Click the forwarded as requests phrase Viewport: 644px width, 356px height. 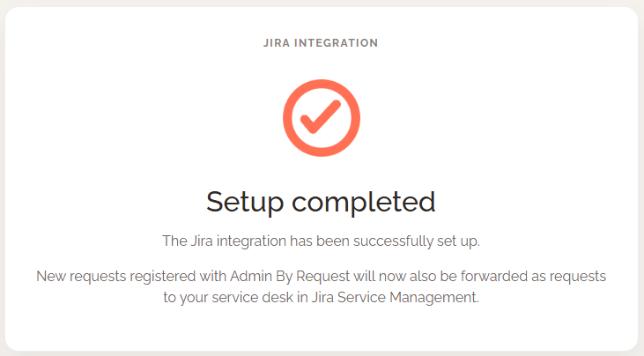[x=533, y=276]
